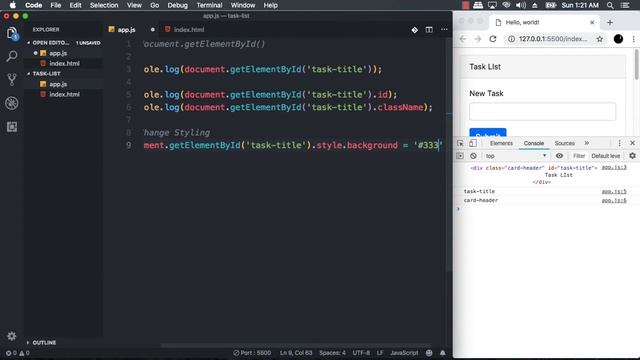This screenshot has height=360, width=640.
Task: Clear the DevTools console
Action: click(x=473, y=156)
